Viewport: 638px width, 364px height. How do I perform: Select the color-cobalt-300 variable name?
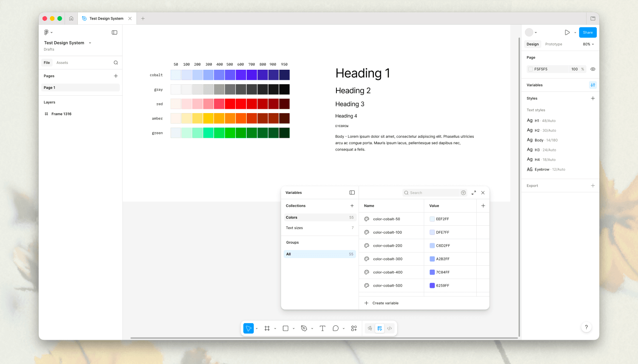coord(387,259)
